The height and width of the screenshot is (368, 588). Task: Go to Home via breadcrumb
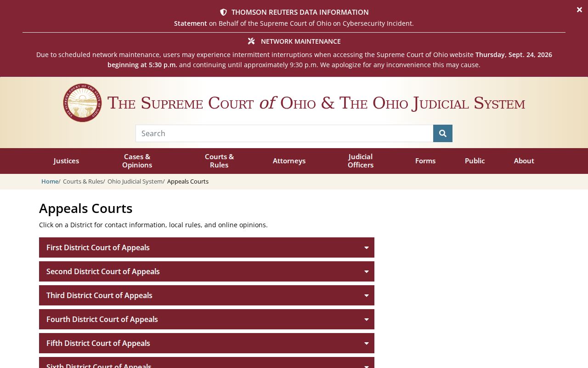click(x=50, y=182)
